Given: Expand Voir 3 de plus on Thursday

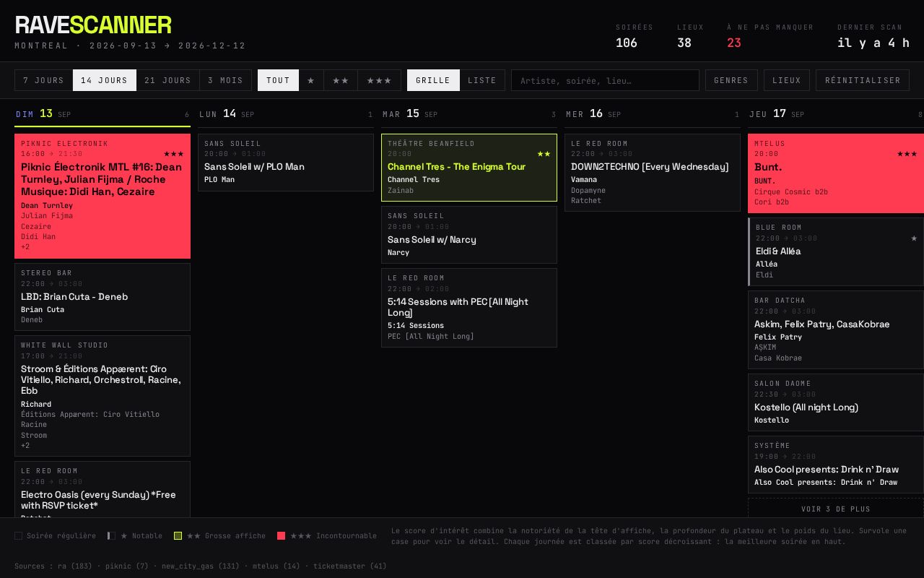Looking at the screenshot, I should [836, 509].
